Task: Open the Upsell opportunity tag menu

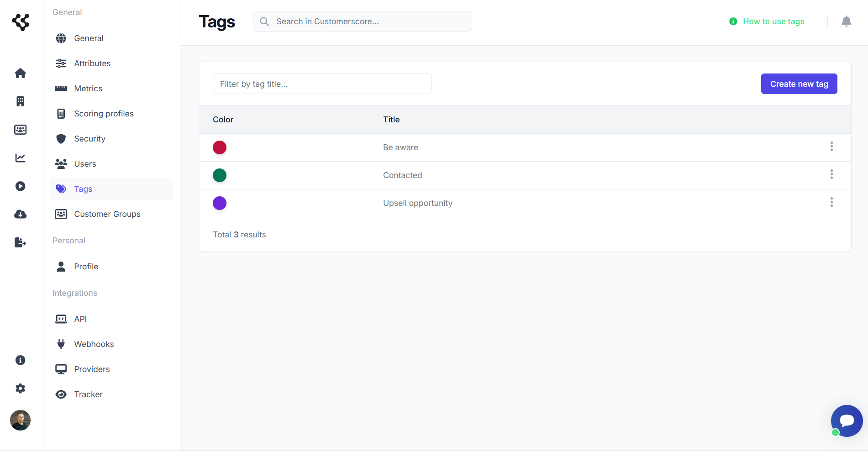Action: 831,203
